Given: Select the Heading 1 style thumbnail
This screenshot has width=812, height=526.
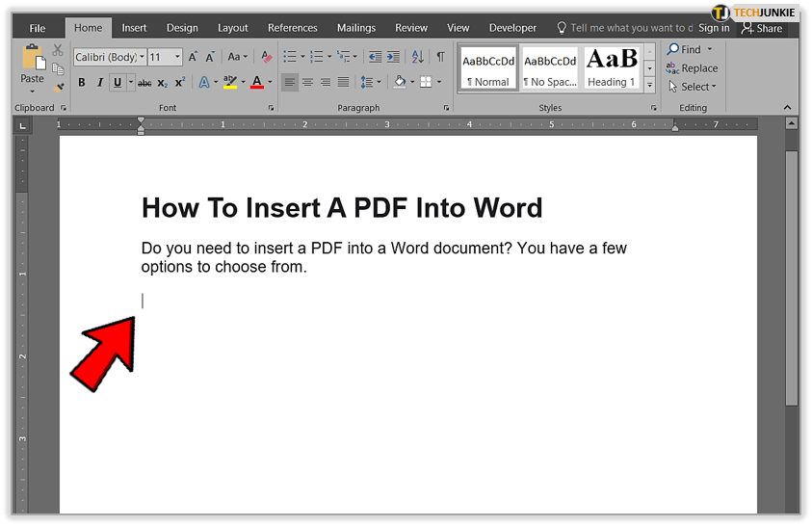Looking at the screenshot, I should pyautogui.click(x=612, y=67).
